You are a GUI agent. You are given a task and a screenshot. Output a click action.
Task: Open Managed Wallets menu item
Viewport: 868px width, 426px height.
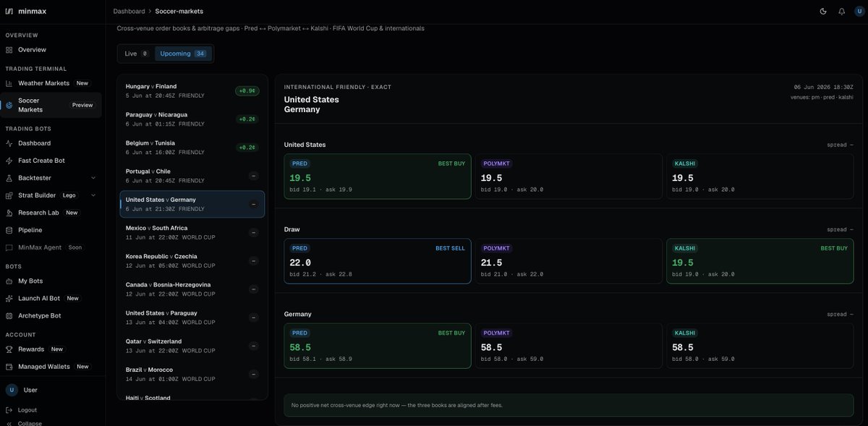pos(51,367)
